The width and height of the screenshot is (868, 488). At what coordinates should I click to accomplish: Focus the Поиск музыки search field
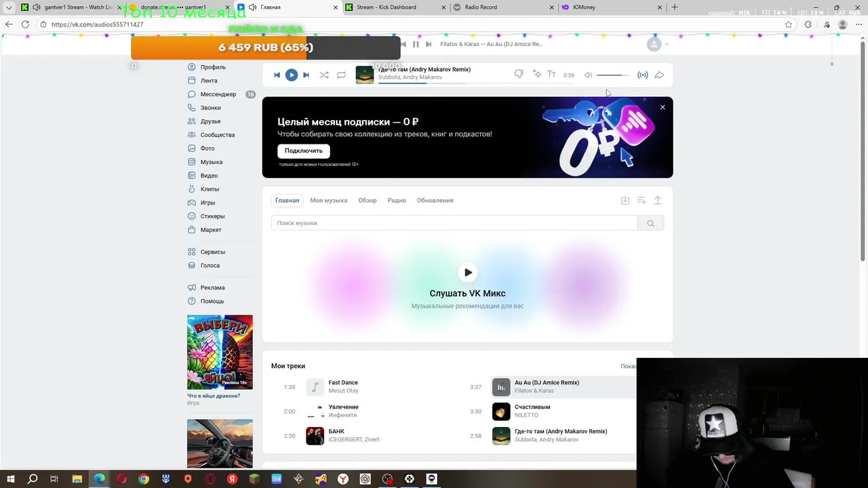click(454, 223)
